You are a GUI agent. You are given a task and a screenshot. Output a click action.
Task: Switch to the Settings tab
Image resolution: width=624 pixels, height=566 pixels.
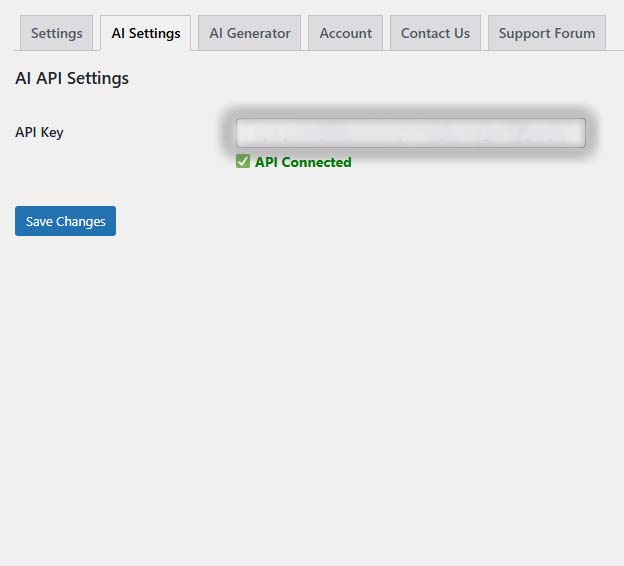57,33
